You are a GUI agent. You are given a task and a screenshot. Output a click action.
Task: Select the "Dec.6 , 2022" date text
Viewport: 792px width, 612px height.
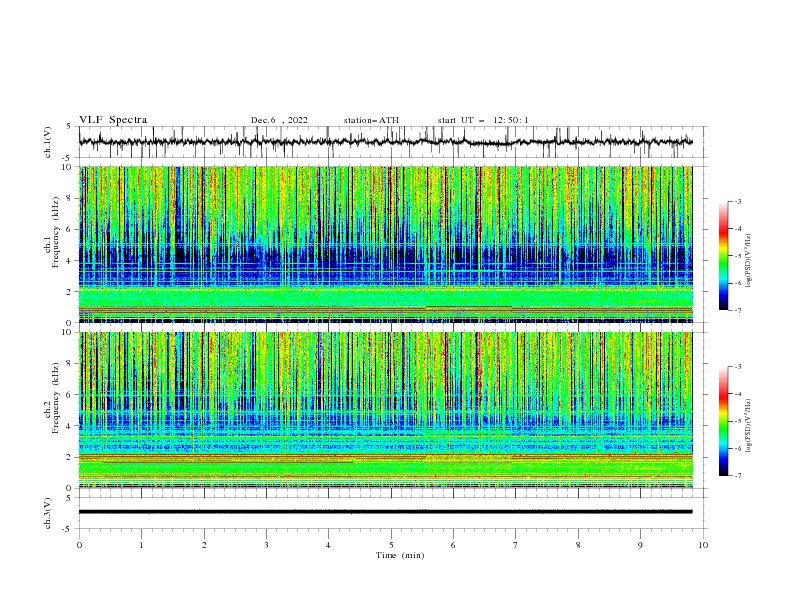[x=279, y=120]
